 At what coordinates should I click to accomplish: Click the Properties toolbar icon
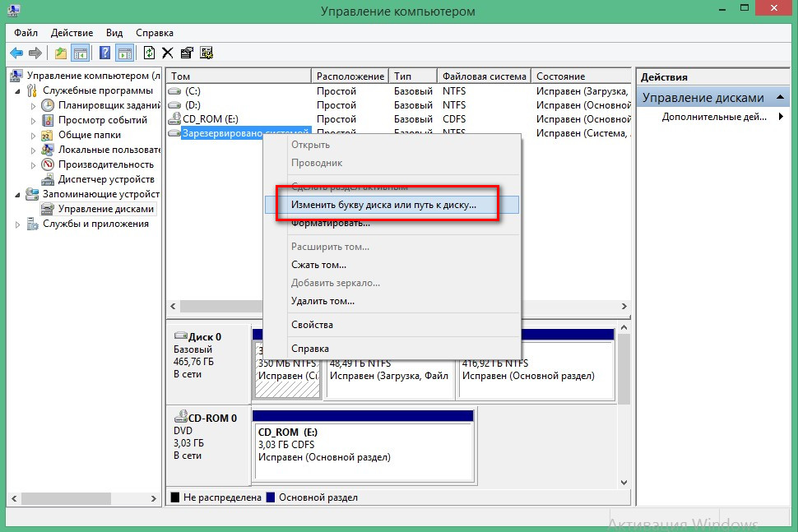pyautogui.click(x=187, y=53)
